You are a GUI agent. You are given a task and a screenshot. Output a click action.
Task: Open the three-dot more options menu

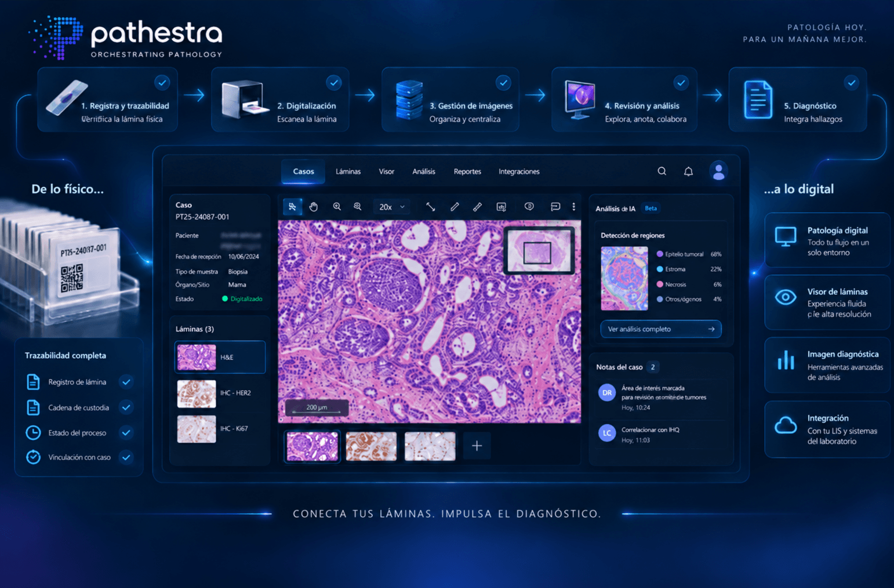[574, 207]
